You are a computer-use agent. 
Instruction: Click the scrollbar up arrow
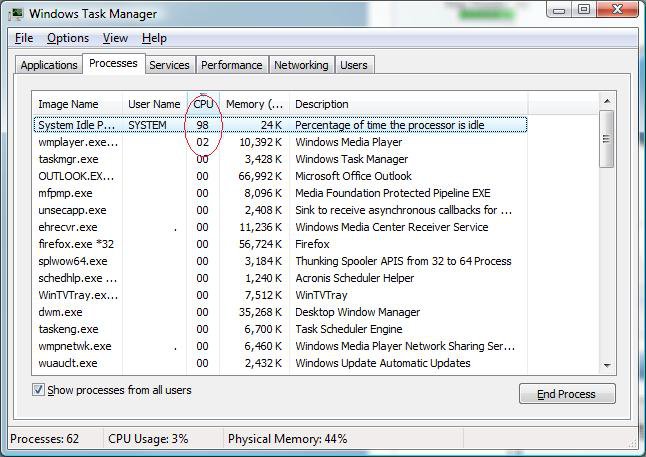pos(606,101)
